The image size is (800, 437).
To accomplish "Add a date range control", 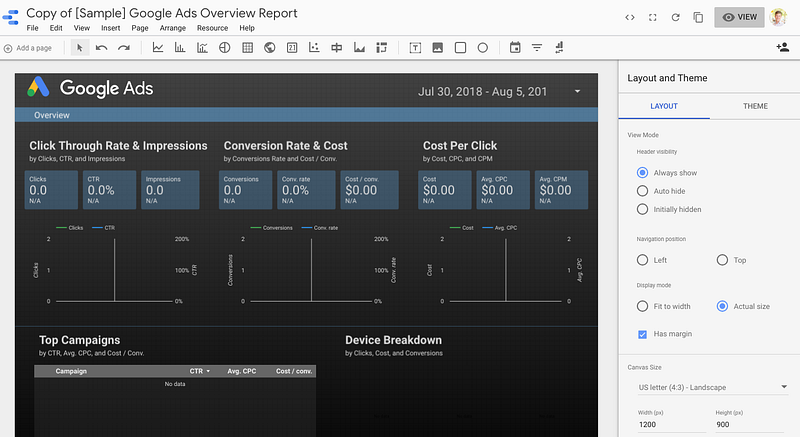I will pos(515,47).
